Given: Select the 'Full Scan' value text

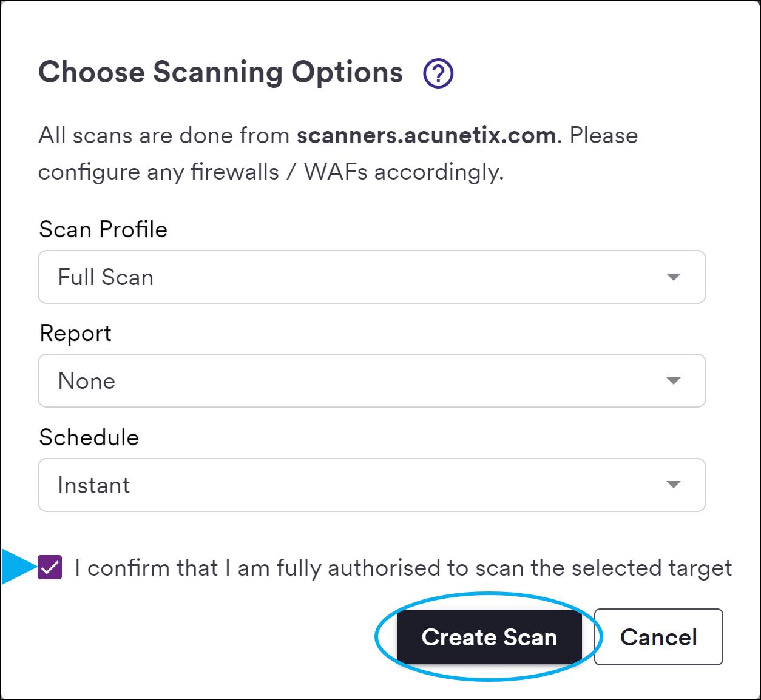Looking at the screenshot, I should pos(106,277).
